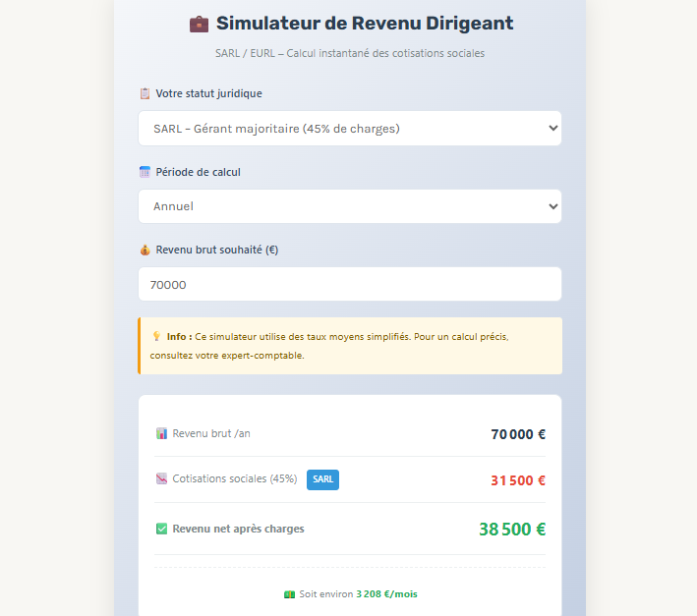The height and width of the screenshot is (616, 697).
Task: Click the green checkmark icon beside Revenu net
Action: click(x=162, y=529)
